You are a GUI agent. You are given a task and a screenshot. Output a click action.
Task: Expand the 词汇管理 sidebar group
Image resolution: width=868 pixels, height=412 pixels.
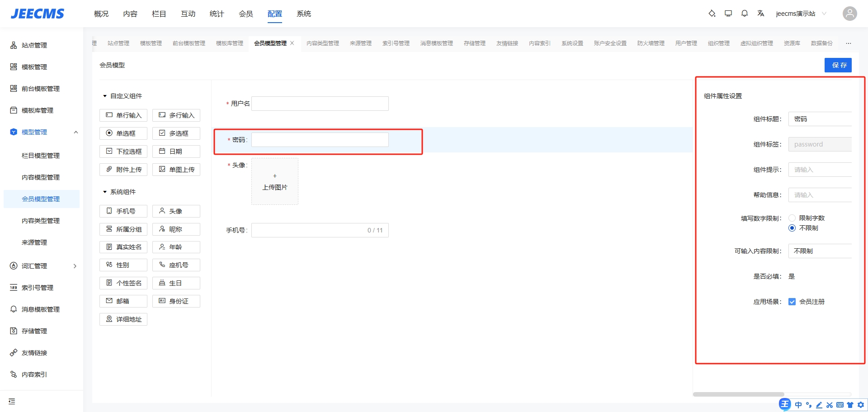(x=75, y=266)
